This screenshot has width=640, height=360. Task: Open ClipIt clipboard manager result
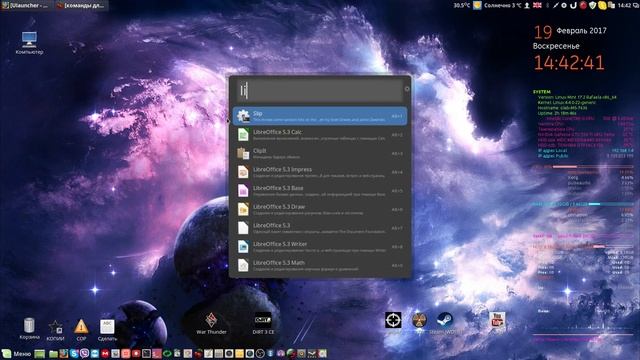(x=320, y=153)
